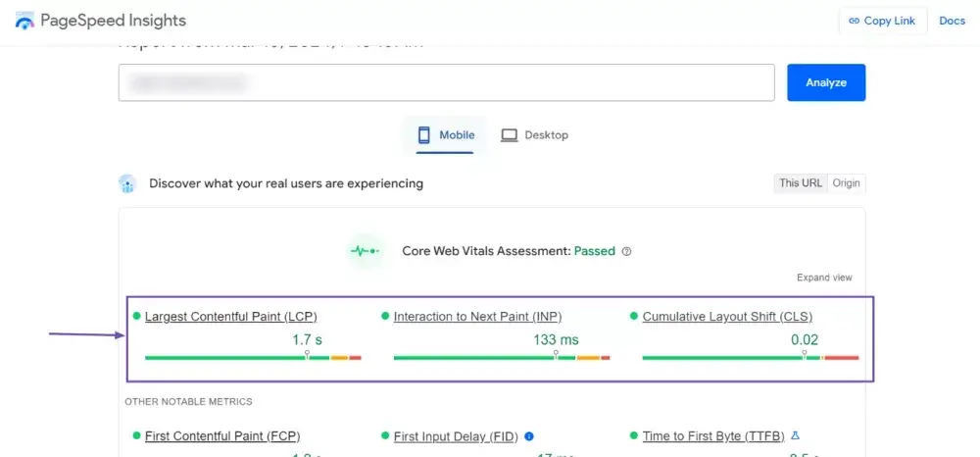Click the LCP distribution bar
Image resolution: width=980 pixels, height=457 pixels.
[x=253, y=357]
